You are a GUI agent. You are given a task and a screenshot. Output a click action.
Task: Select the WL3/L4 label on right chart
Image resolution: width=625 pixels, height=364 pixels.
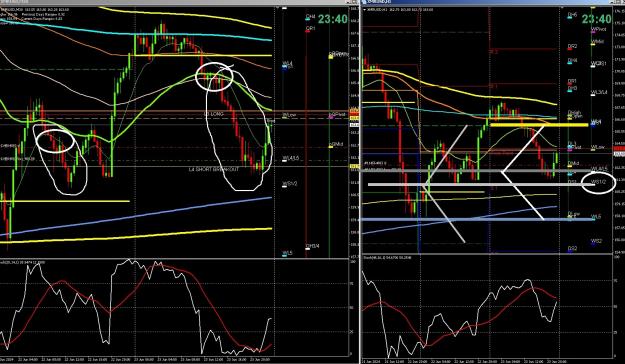[599, 92]
